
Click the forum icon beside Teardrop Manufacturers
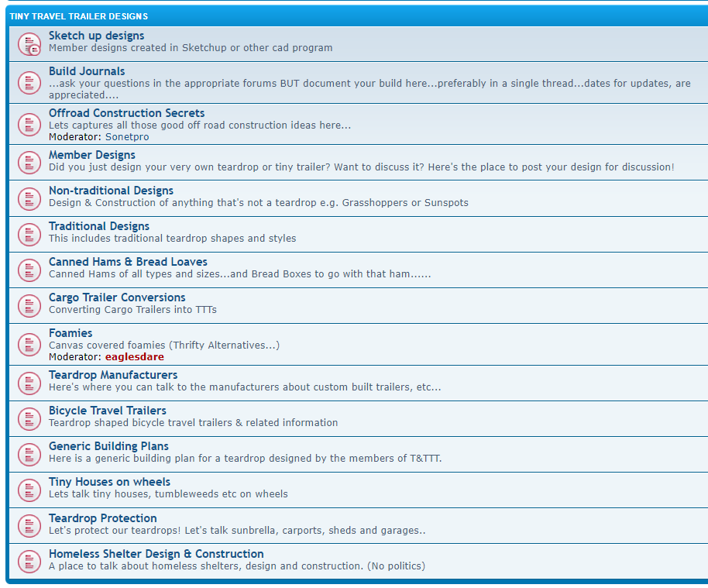click(x=29, y=383)
